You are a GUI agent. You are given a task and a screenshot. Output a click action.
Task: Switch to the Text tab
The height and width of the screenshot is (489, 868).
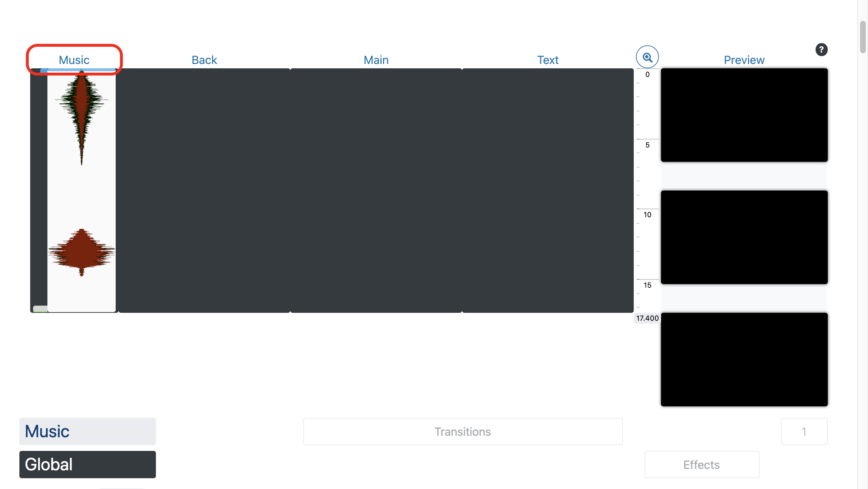(547, 59)
